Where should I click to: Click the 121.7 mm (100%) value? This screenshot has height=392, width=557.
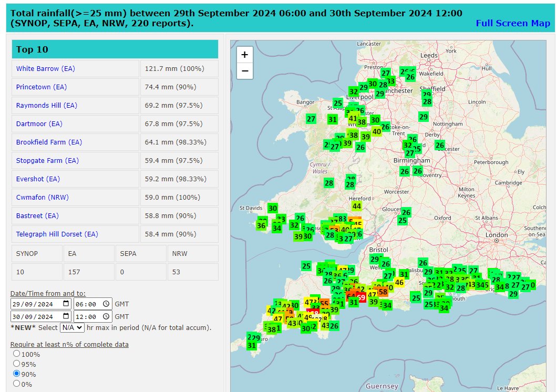click(174, 68)
